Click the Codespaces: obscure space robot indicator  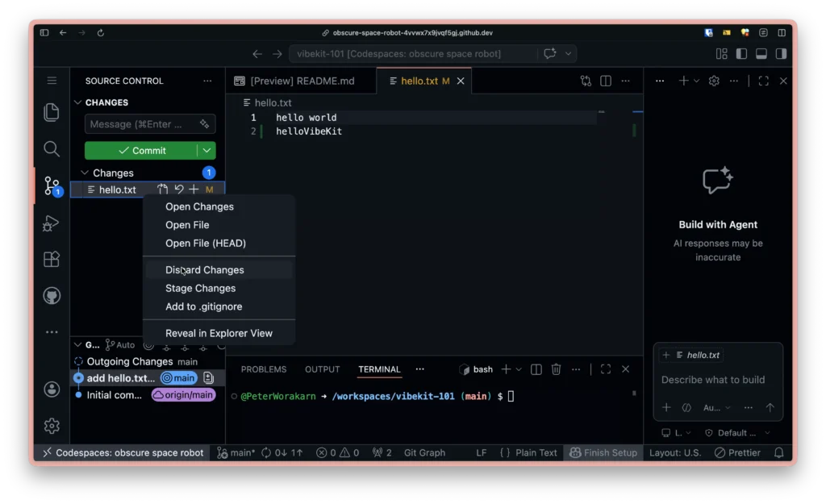tap(123, 453)
